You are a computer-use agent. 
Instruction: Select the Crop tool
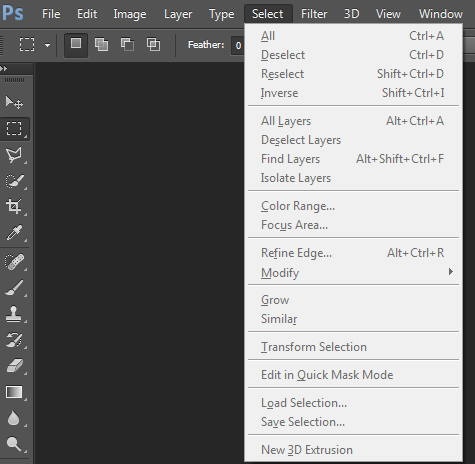14,207
